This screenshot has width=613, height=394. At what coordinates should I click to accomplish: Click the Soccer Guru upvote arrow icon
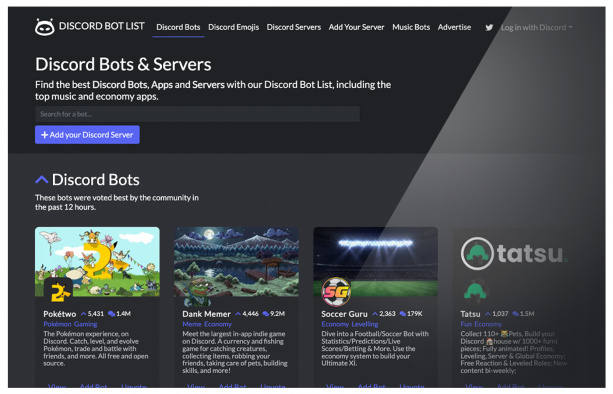pyautogui.click(x=375, y=314)
